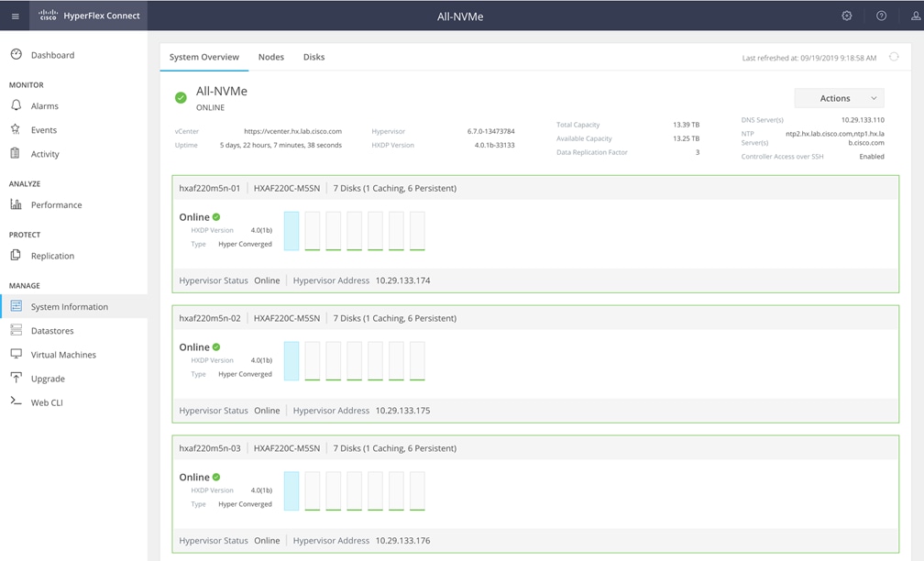Refresh the page using the refresh icon
This screenshot has width=924, height=561.
[x=894, y=57]
